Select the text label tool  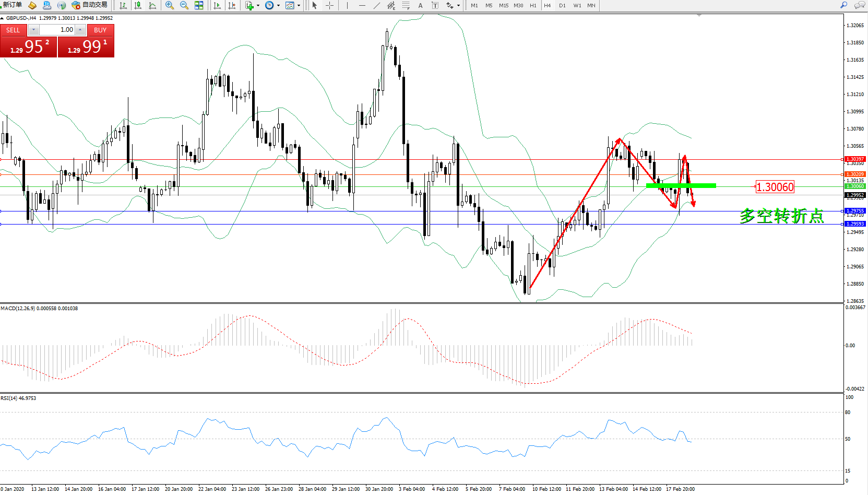click(x=420, y=5)
